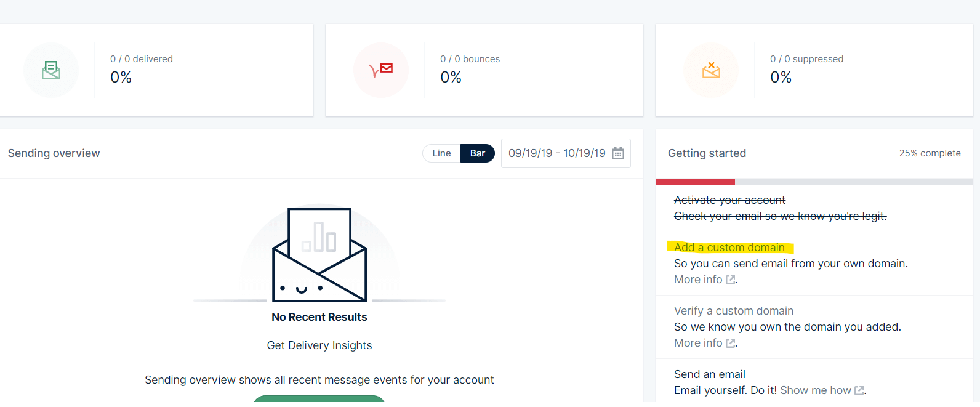Click More info under Add a custom domain

pyautogui.click(x=698, y=280)
